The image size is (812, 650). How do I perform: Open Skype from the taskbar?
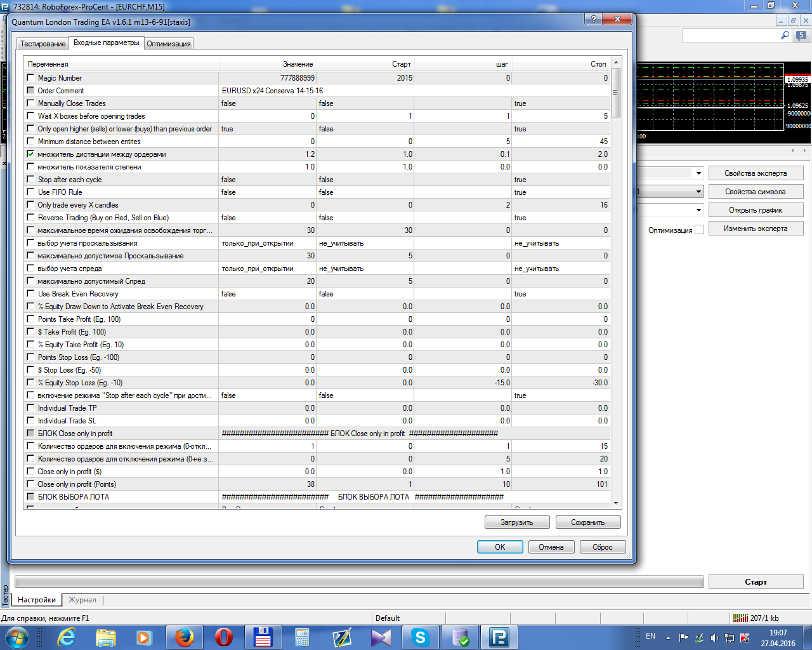(x=421, y=637)
